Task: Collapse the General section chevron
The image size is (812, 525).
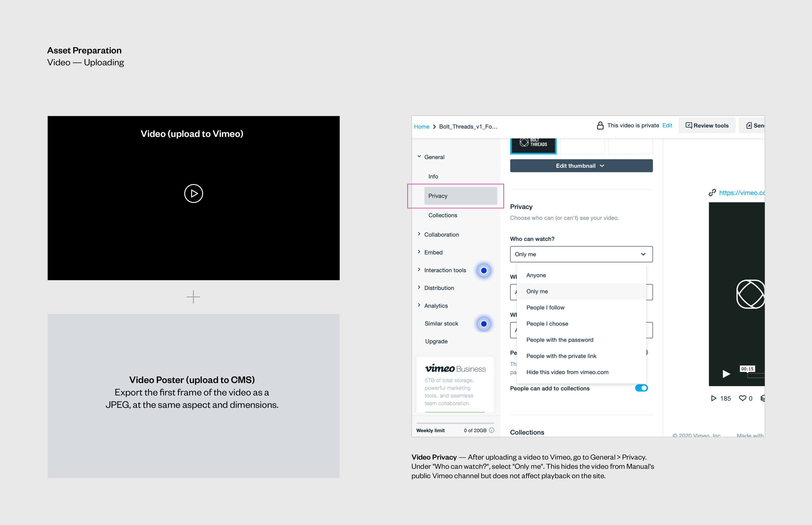Action: (419, 157)
